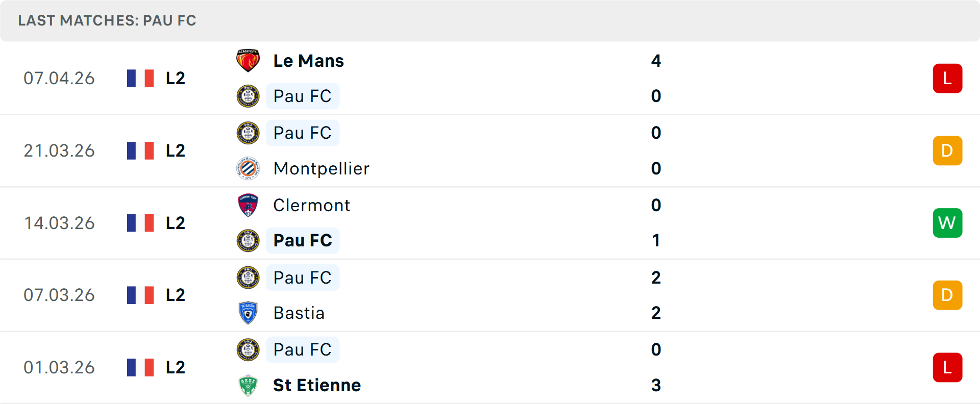Click the French flag beside 07.04.26
The image size is (980, 404).
click(x=140, y=79)
